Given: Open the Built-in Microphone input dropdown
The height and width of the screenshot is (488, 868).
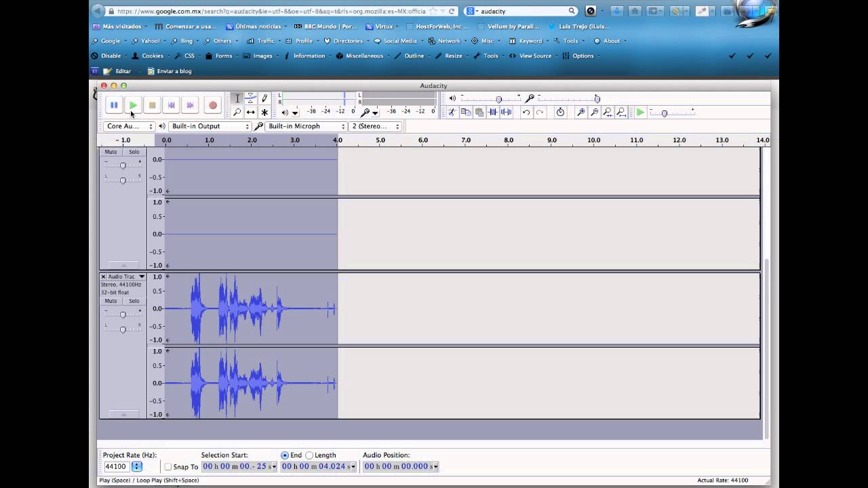Looking at the screenshot, I should click(307, 126).
